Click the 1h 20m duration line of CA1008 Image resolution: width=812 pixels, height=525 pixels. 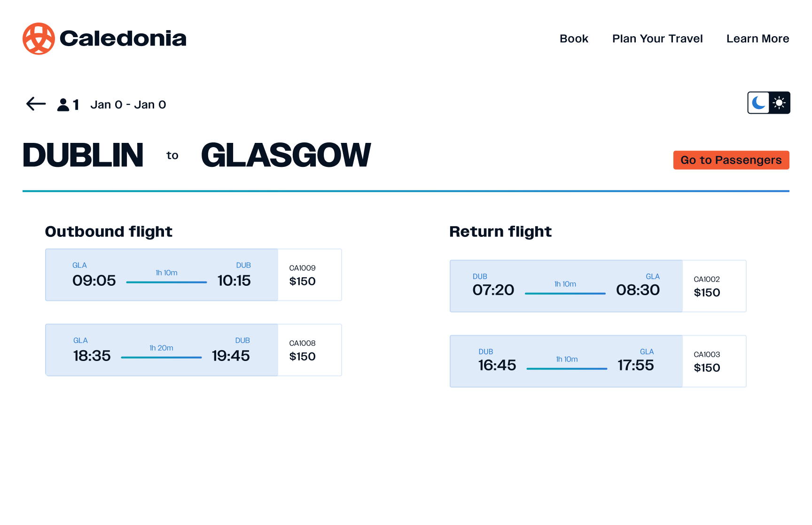click(x=161, y=357)
